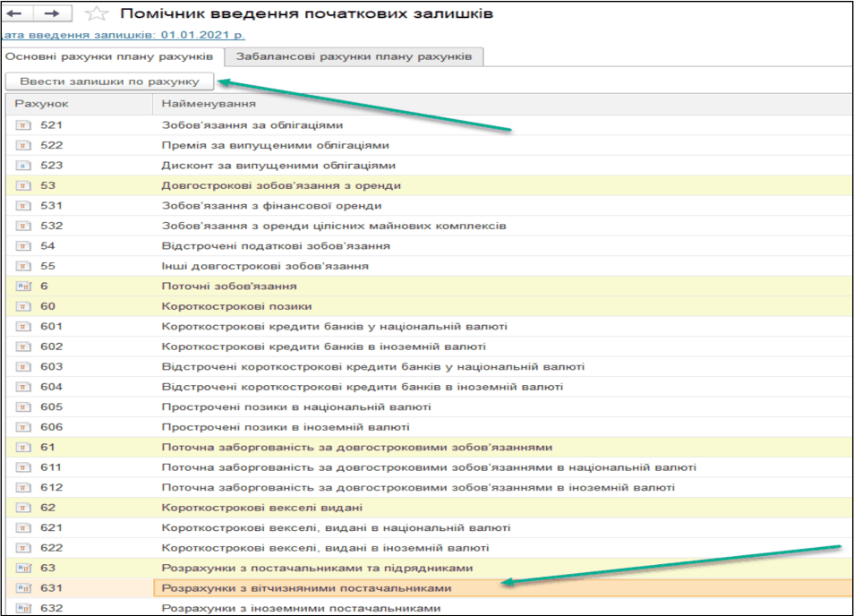The image size is (854, 616).
Task: Click account icon for row 53
Action: point(24,185)
